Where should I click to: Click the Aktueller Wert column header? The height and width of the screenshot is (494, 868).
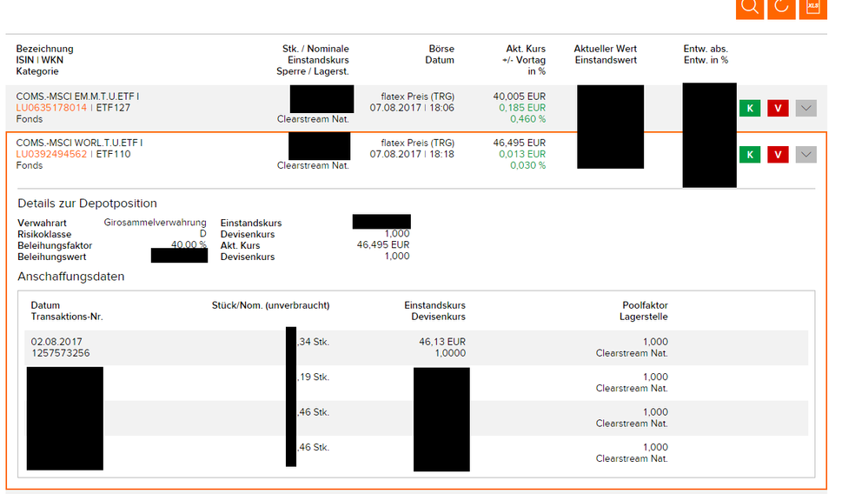coord(606,49)
